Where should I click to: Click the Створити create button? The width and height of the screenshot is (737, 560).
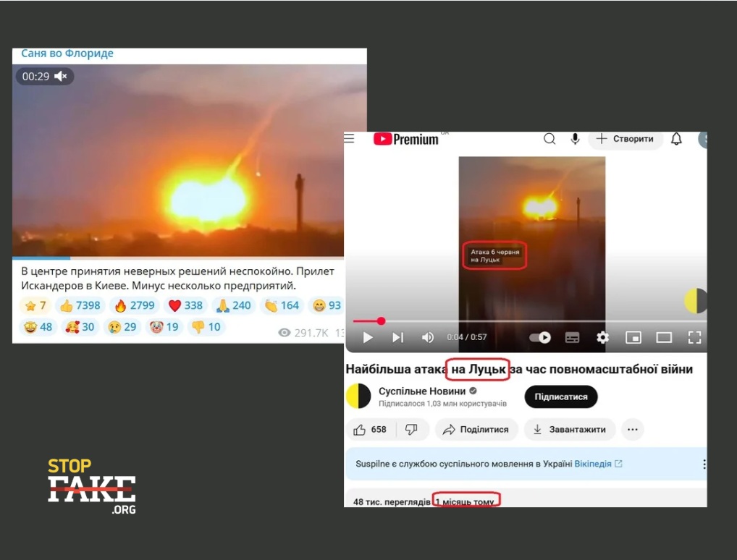625,139
